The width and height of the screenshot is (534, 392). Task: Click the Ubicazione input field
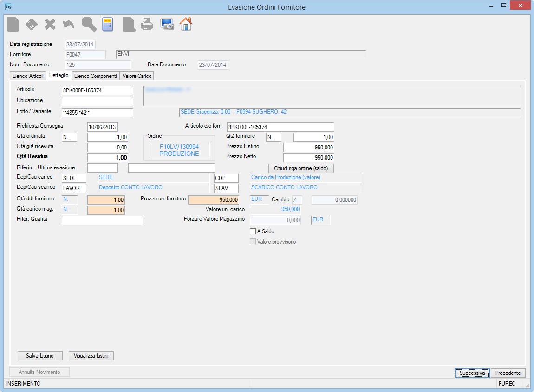coord(98,102)
